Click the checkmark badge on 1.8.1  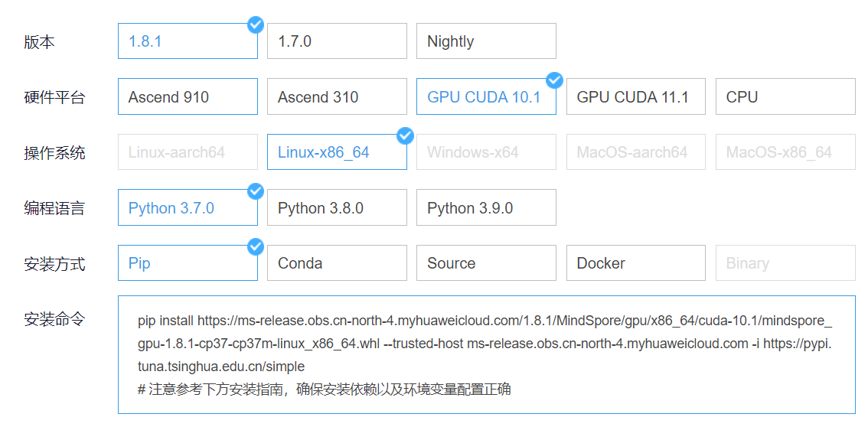point(256,25)
